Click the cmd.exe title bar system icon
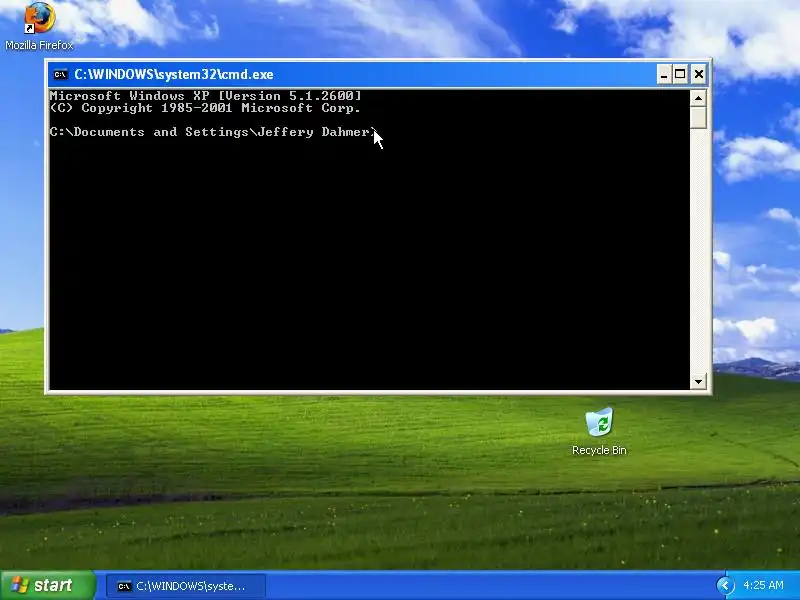Screen dimensions: 800x600 tap(60, 74)
